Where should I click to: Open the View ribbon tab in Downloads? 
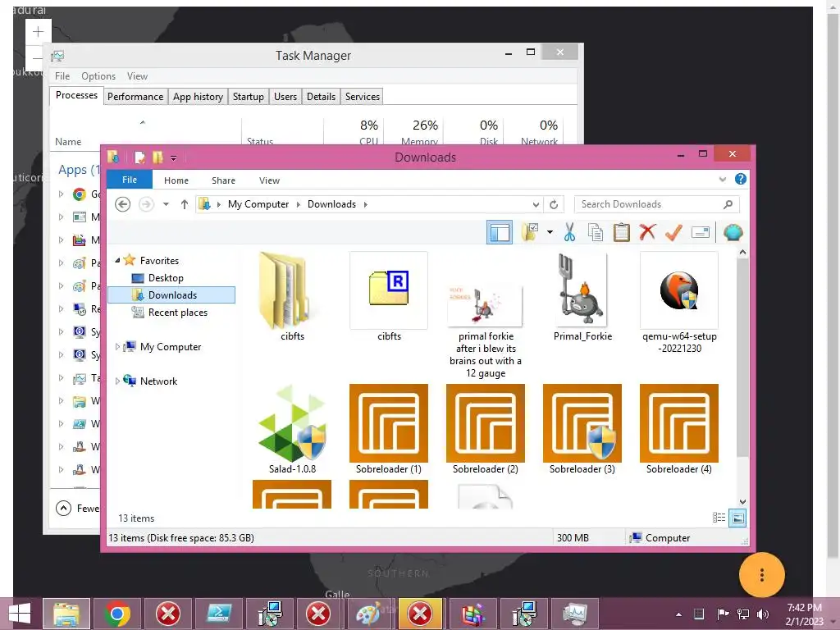point(269,180)
